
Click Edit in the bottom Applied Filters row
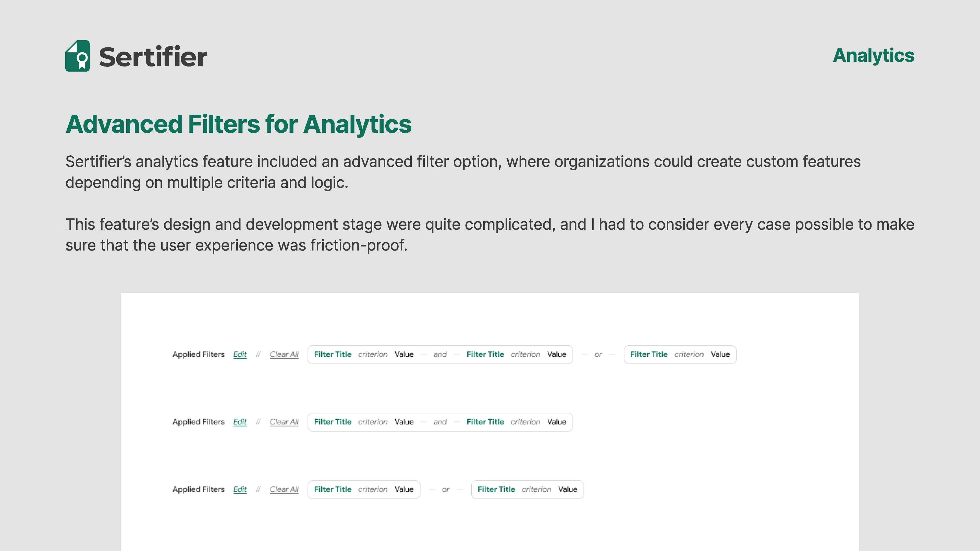pos(240,490)
